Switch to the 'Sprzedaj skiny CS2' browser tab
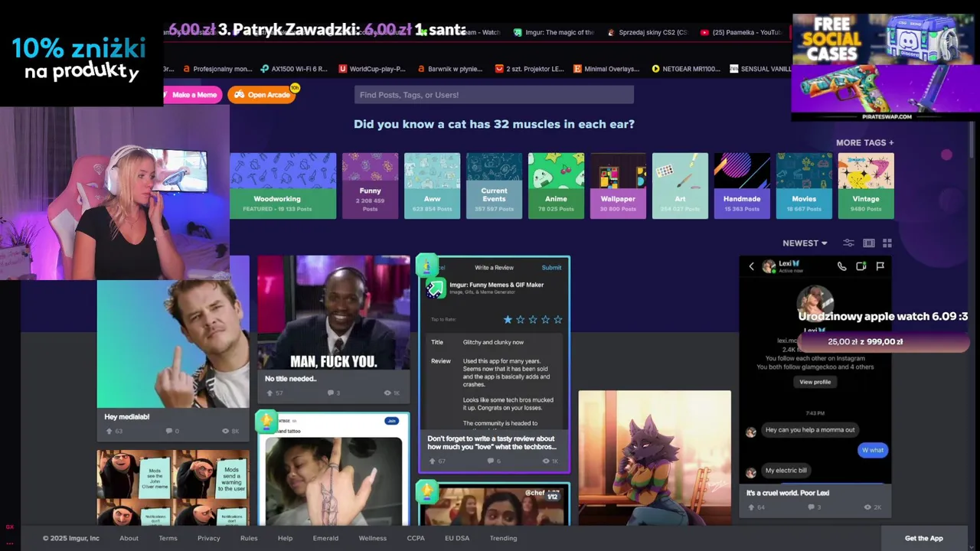The width and height of the screenshot is (980, 551). pos(647,32)
